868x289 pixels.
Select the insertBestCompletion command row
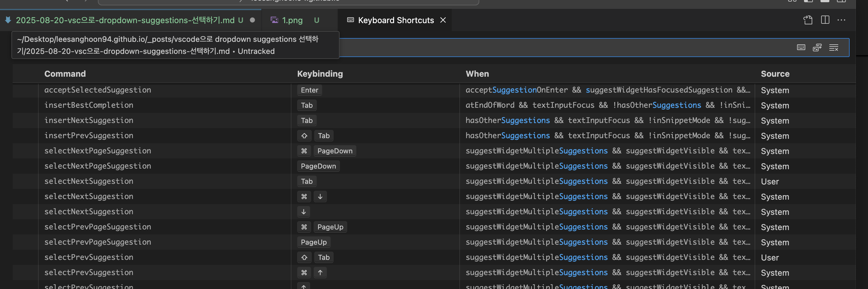coord(89,105)
